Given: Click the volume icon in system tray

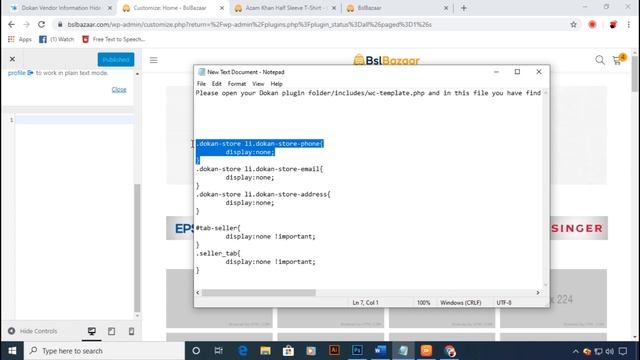Looking at the screenshot, I should coord(610,351).
